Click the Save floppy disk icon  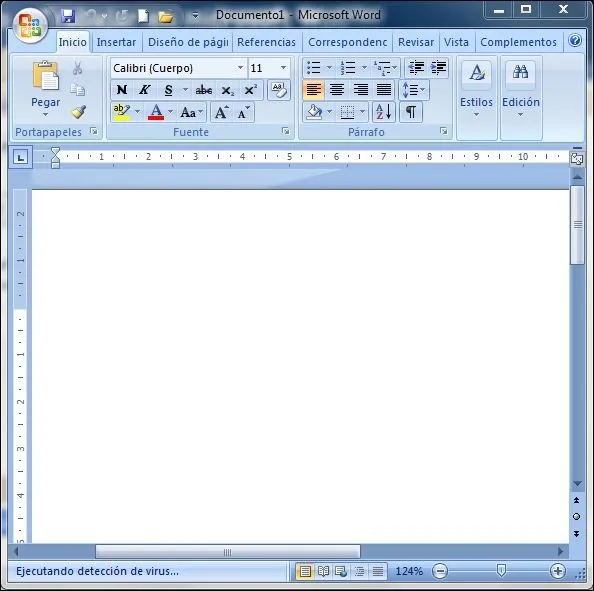(x=68, y=16)
